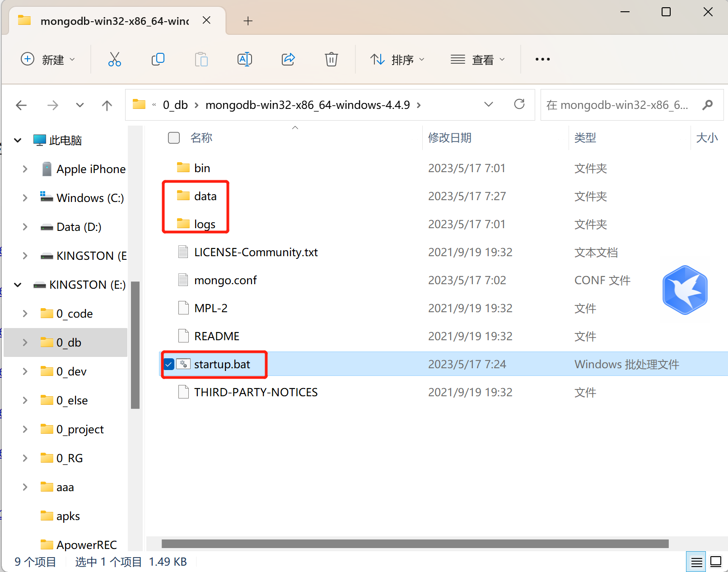Uncheck the startup.bat checkbox

[169, 364]
